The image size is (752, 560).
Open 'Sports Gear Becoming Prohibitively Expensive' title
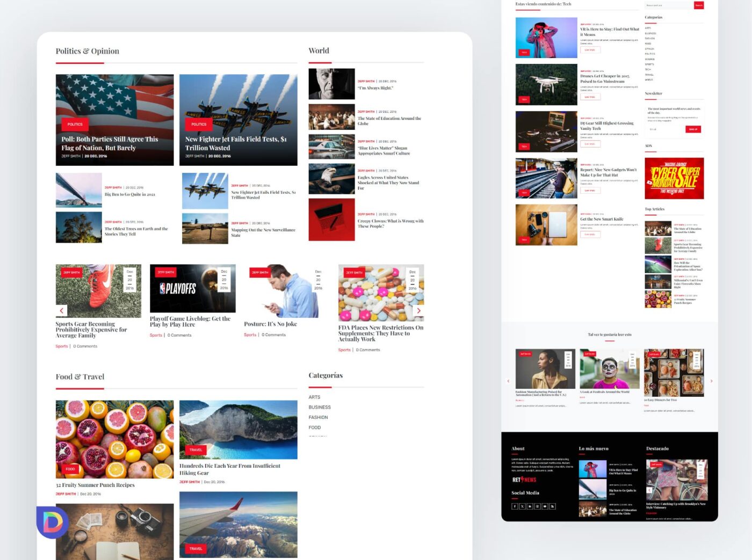[91, 330]
